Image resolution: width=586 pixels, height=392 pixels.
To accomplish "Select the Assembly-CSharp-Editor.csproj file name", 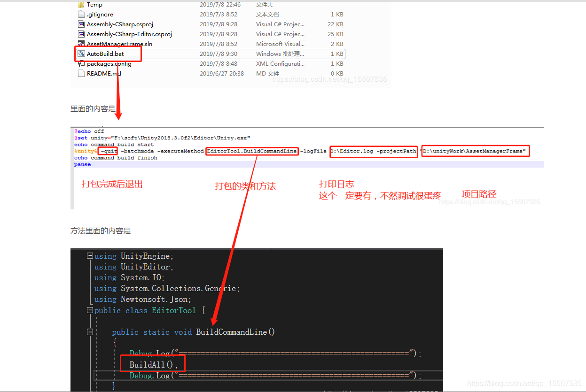I will pos(130,34).
